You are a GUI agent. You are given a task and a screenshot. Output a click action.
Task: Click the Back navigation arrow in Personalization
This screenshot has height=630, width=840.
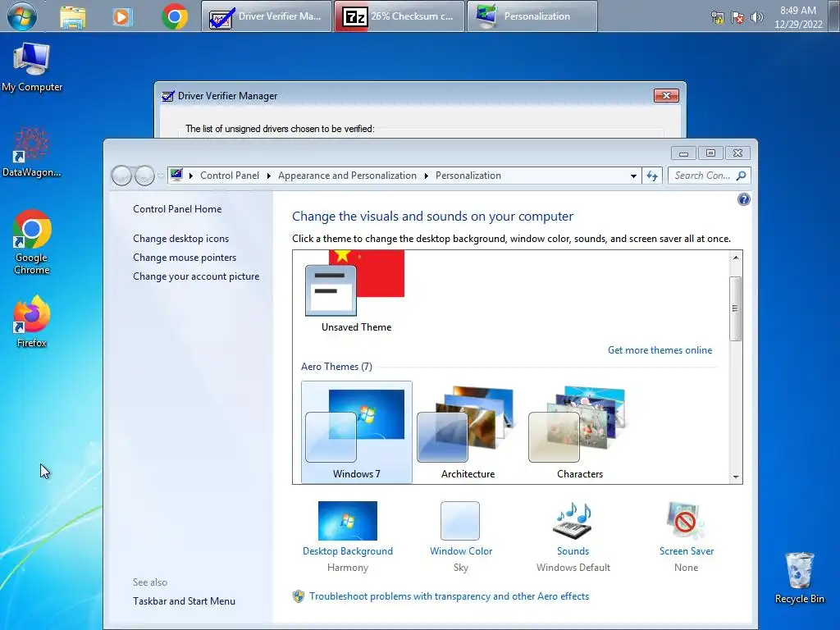[121, 176]
